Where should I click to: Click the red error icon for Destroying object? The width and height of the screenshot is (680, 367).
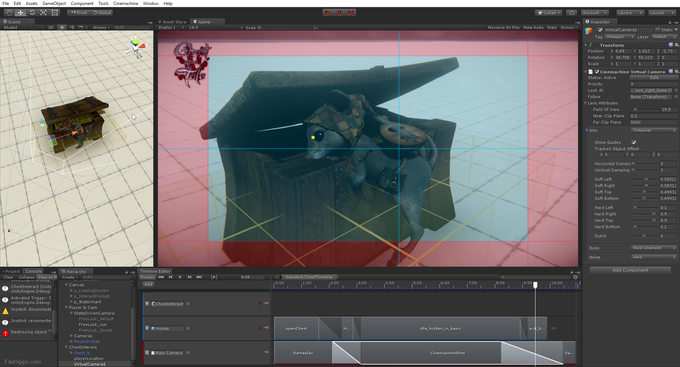pyautogui.click(x=5, y=333)
